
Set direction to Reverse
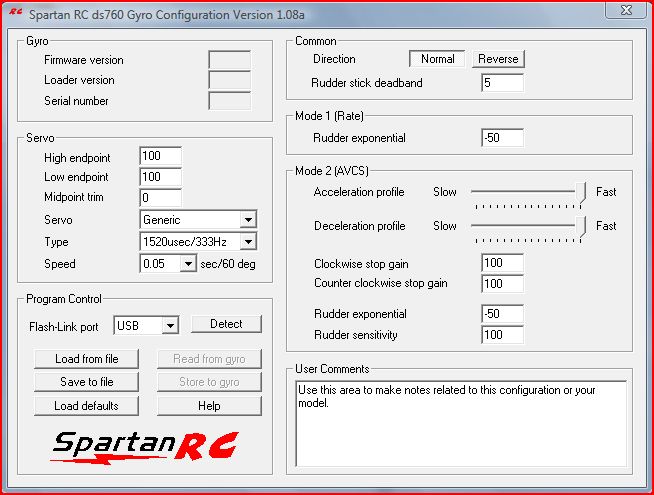point(498,59)
